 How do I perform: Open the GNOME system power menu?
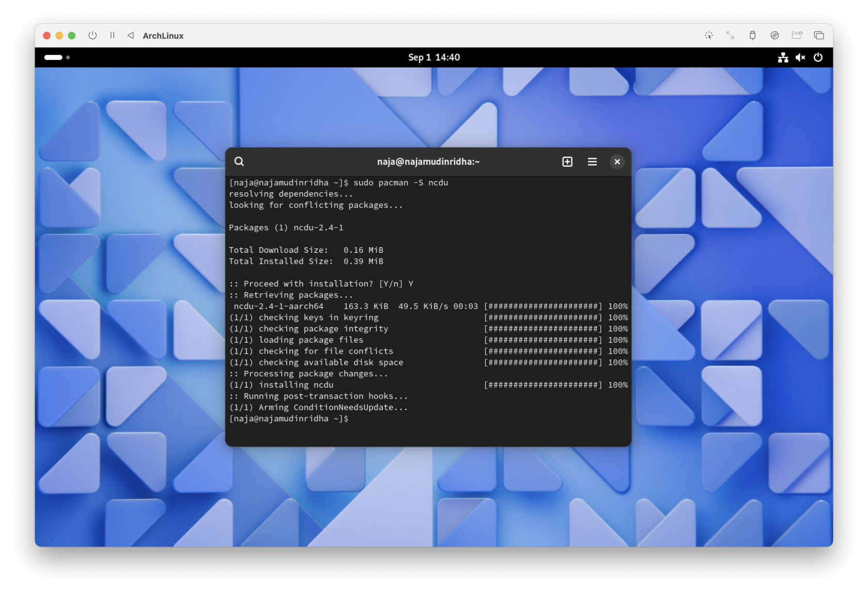[x=818, y=57]
